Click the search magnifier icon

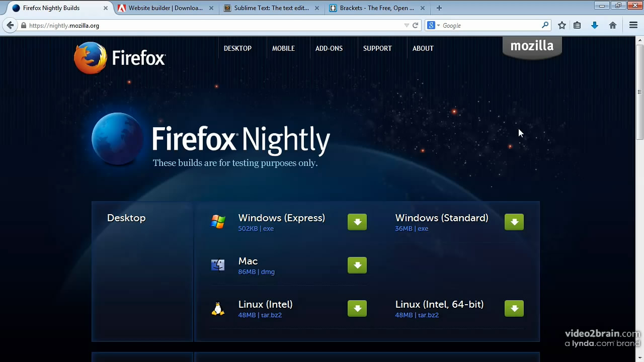pos(545,25)
